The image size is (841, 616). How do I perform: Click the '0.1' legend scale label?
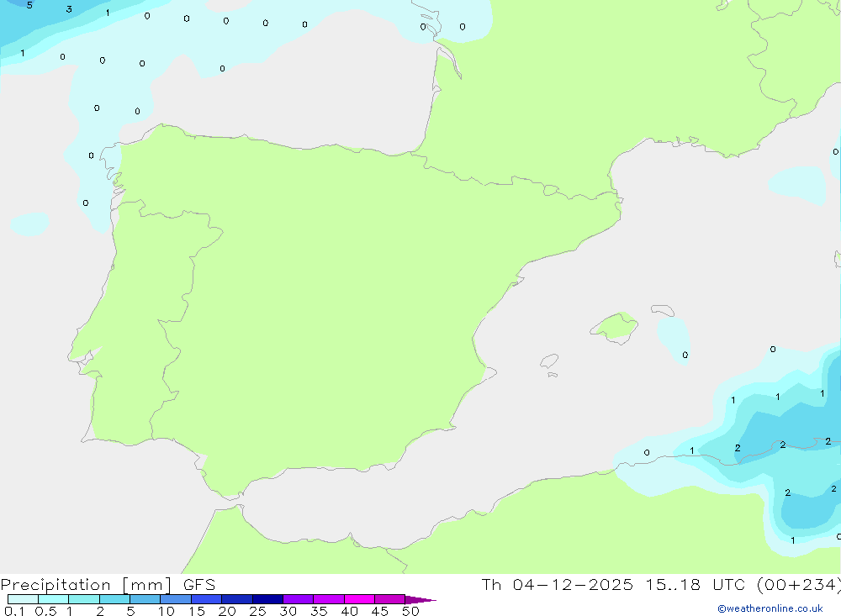pyautogui.click(x=14, y=611)
